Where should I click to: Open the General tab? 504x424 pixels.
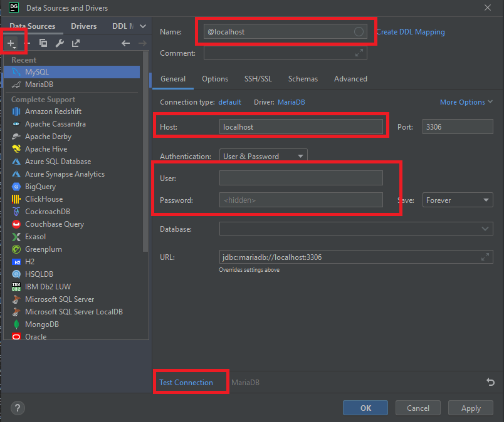click(x=173, y=79)
